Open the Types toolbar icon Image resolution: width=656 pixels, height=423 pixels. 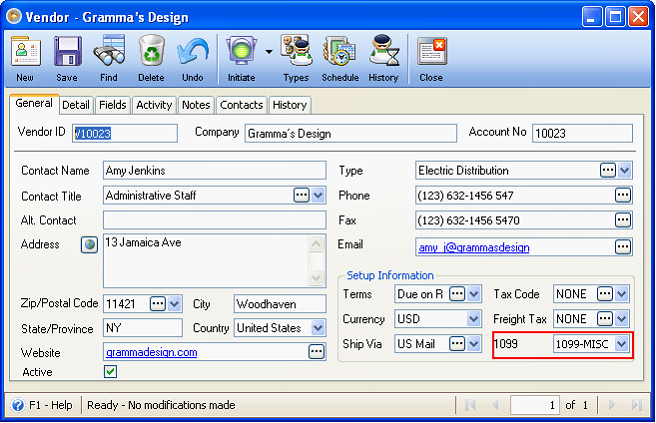click(x=296, y=51)
